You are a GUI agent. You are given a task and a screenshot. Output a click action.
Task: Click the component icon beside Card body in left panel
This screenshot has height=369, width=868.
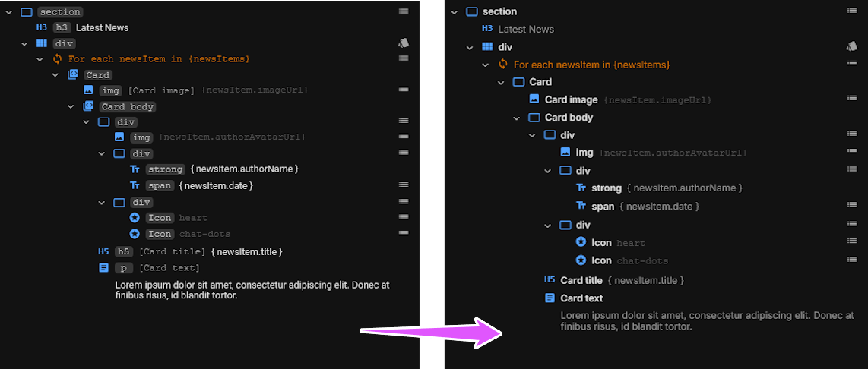pyautogui.click(x=88, y=106)
